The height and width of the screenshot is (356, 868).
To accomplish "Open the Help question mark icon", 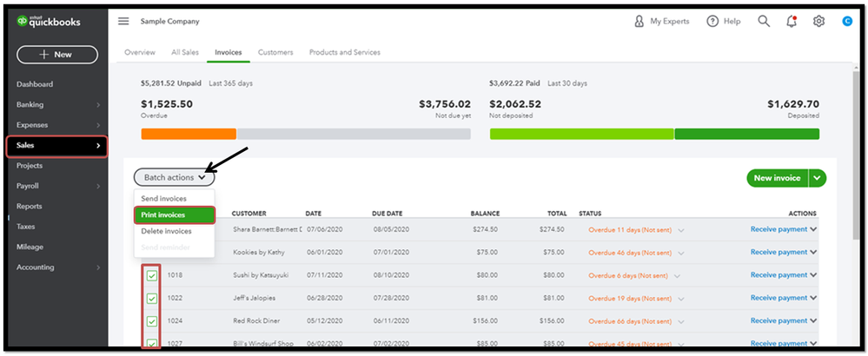I will pos(712,21).
